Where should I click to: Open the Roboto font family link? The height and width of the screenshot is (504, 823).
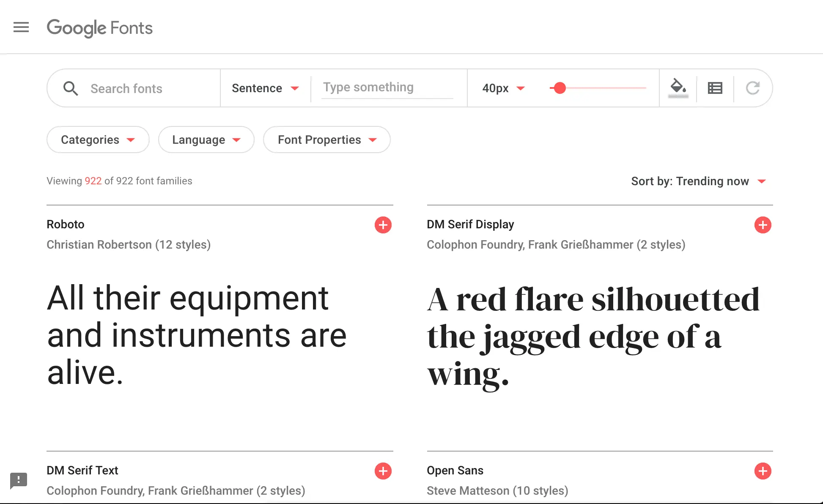pos(66,225)
